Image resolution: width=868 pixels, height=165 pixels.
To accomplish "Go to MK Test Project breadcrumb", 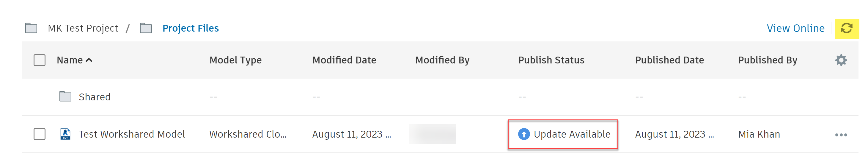I will click(83, 28).
